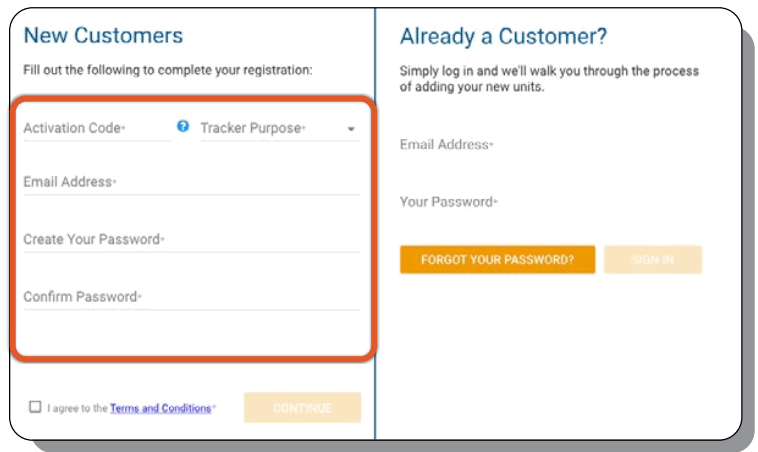Open the Tracker Purpose selection field
The height and width of the screenshot is (452, 758).
[270, 128]
